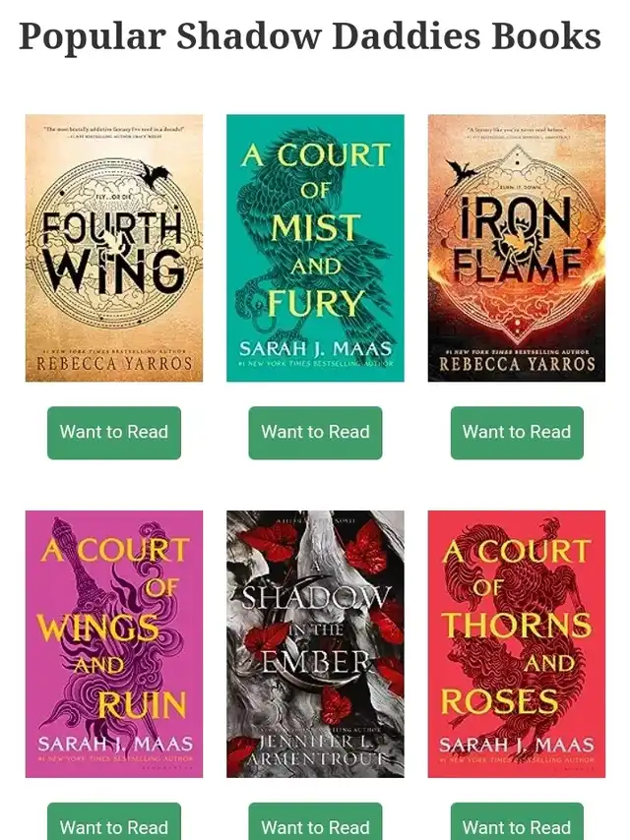Click Rebecca Yarros name on Fourth Wing cover
630x840 pixels.
(x=114, y=364)
